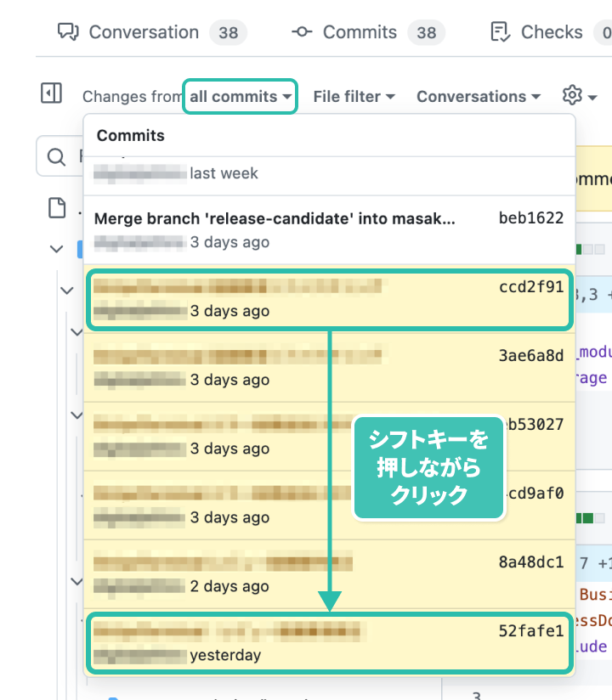Choose commit 3ae6a8d from Commits list
This screenshot has width=612, height=700.
coord(328,367)
